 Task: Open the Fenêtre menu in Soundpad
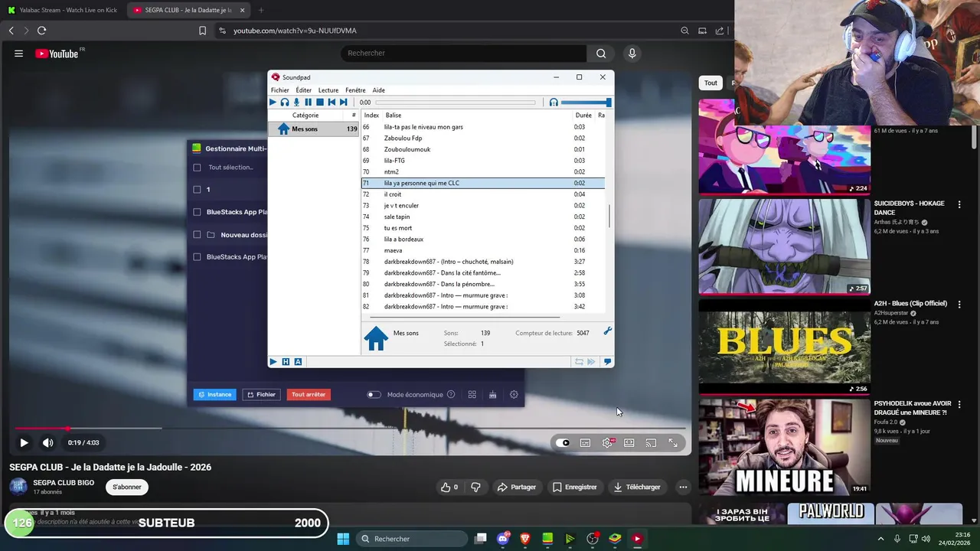click(x=355, y=90)
